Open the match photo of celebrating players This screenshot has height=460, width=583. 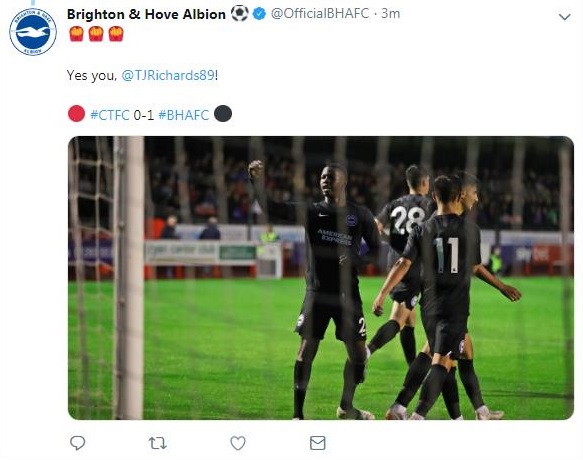point(321,278)
